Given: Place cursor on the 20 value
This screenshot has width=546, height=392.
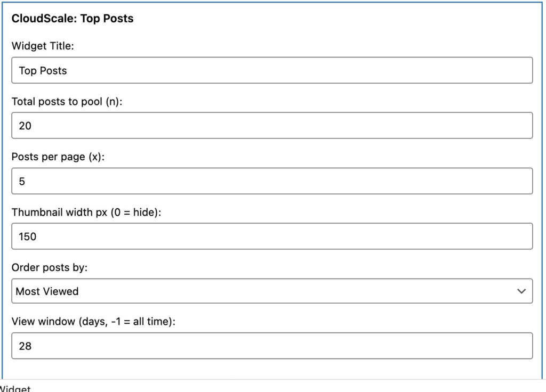Looking at the screenshot, I should pyautogui.click(x=25, y=126).
